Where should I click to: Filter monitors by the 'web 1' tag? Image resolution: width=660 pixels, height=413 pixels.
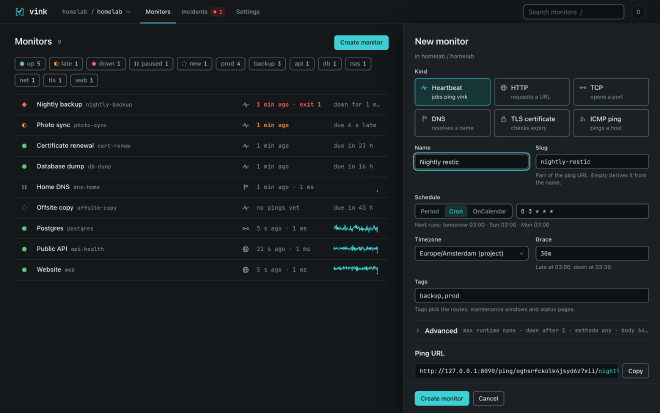tap(84, 80)
